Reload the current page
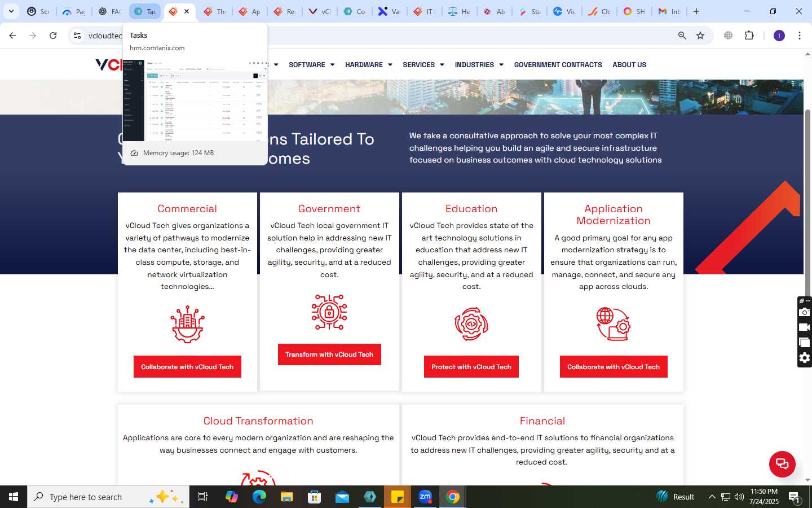This screenshot has width=812, height=508. point(53,36)
